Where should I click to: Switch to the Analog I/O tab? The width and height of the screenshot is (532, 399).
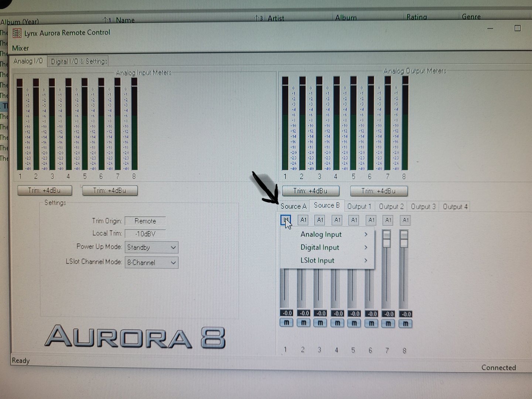tap(28, 61)
